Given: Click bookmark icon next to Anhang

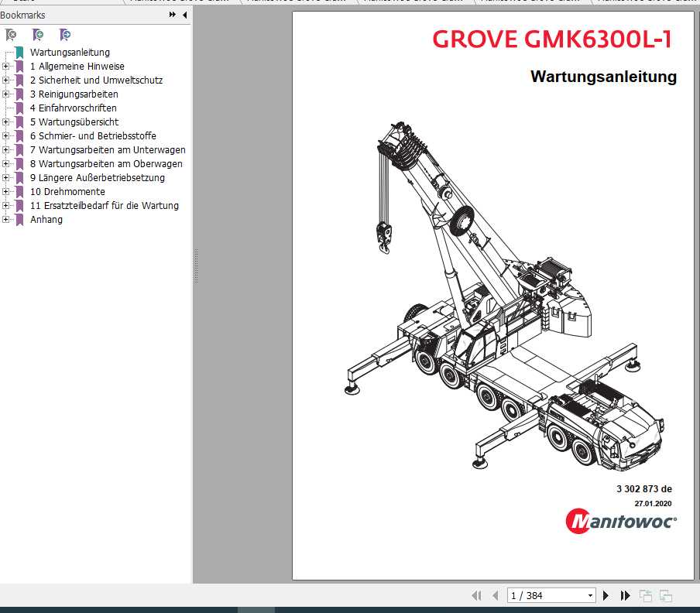Looking at the screenshot, I should [19, 220].
